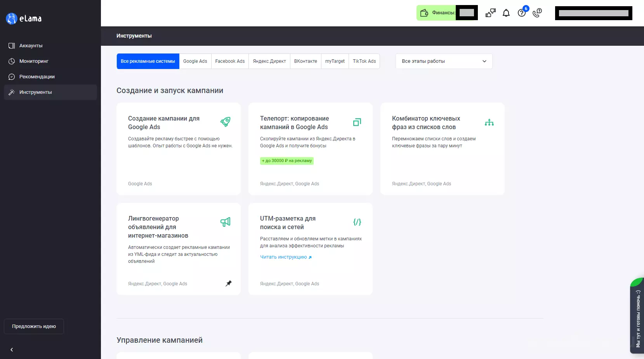The image size is (644, 359).
Task: Click the Рекомендации check icon
Action: pyautogui.click(x=12, y=77)
